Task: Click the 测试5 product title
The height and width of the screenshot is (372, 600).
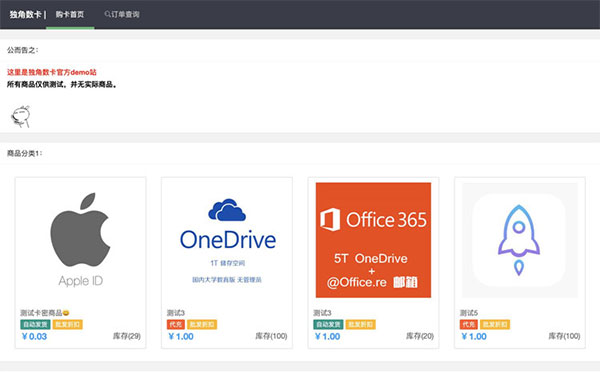Action: click(x=469, y=313)
